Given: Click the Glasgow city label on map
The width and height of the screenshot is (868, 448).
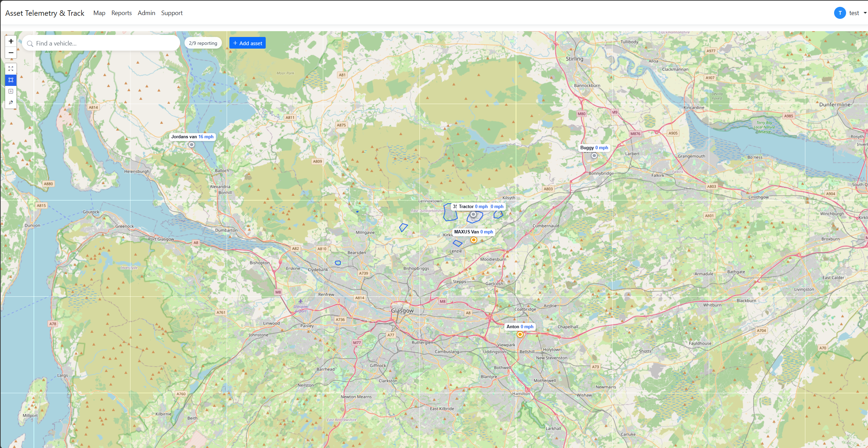Looking at the screenshot, I should [402, 311].
